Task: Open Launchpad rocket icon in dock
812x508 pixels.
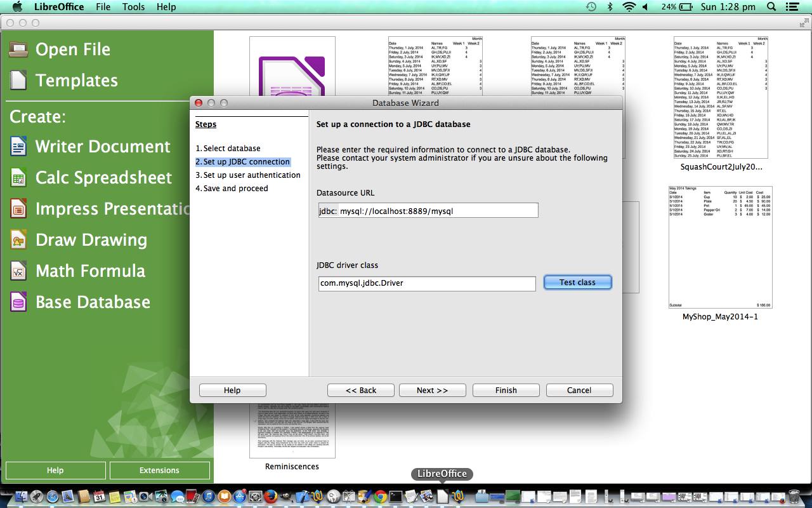Action: click(37, 497)
